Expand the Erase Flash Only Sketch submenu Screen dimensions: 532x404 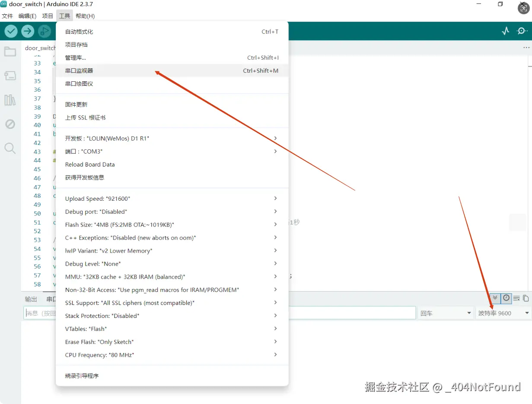point(172,342)
